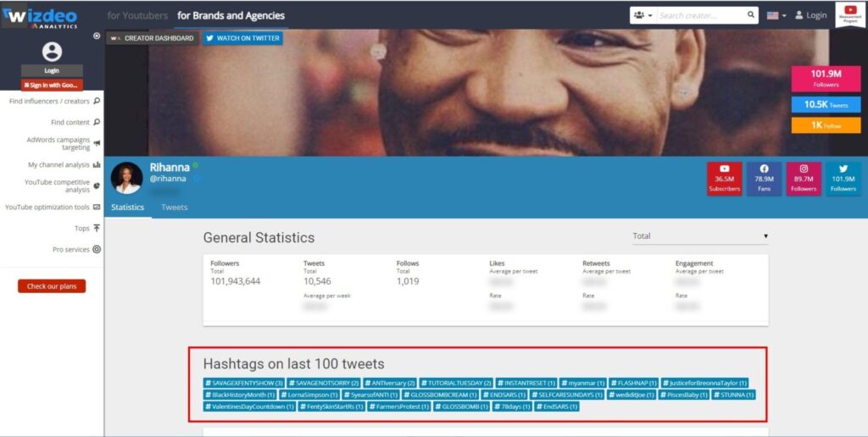Switch to the Tweets tab
The height and width of the screenshot is (437, 868).
175,207
